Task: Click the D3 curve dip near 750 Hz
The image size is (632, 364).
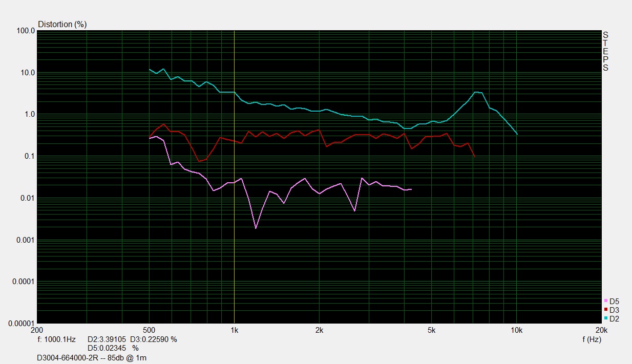Action: pos(199,161)
